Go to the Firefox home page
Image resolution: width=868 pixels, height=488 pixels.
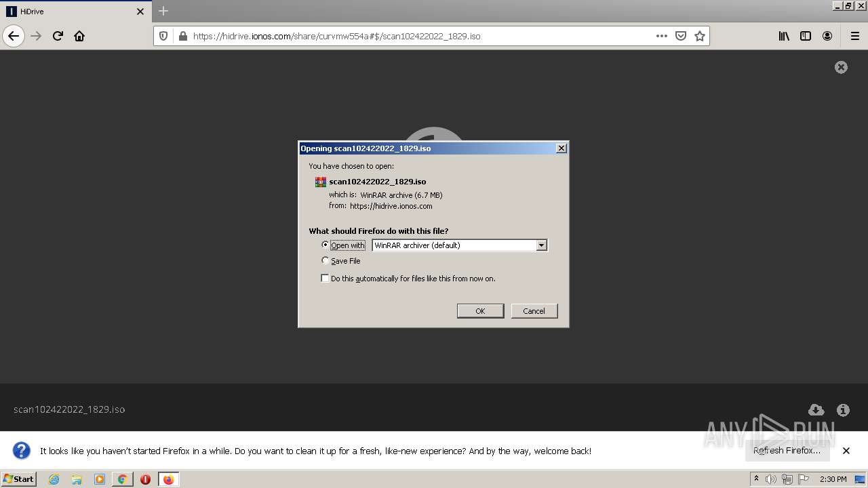tap(79, 36)
